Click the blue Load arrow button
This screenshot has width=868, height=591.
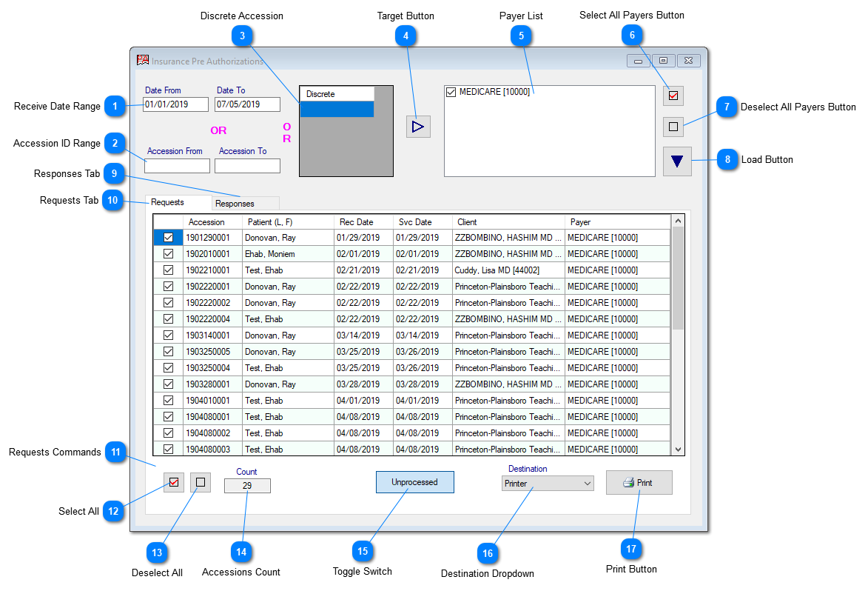[x=676, y=161]
